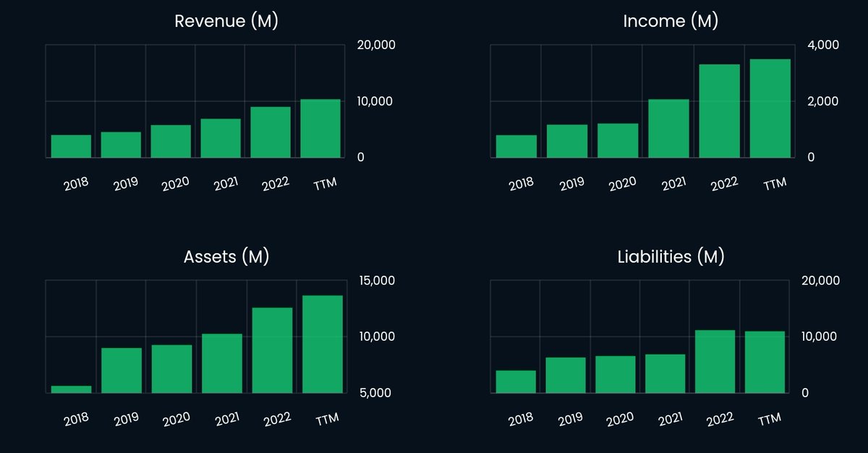Click the TTM bar in Liabilities chart
868x453 pixels.
coord(765,363)
